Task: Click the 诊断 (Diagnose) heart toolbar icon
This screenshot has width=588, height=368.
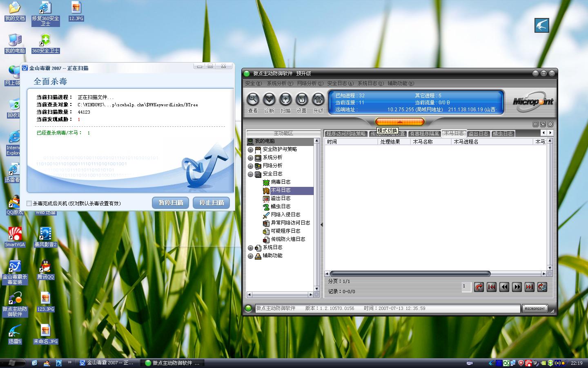Action: [x=269, y=99]
